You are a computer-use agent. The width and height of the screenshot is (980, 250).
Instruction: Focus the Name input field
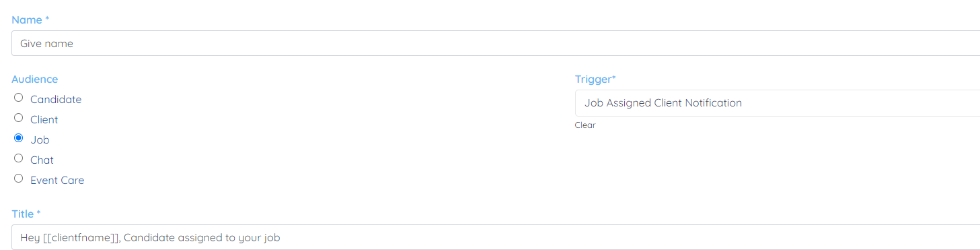(496, 43)
